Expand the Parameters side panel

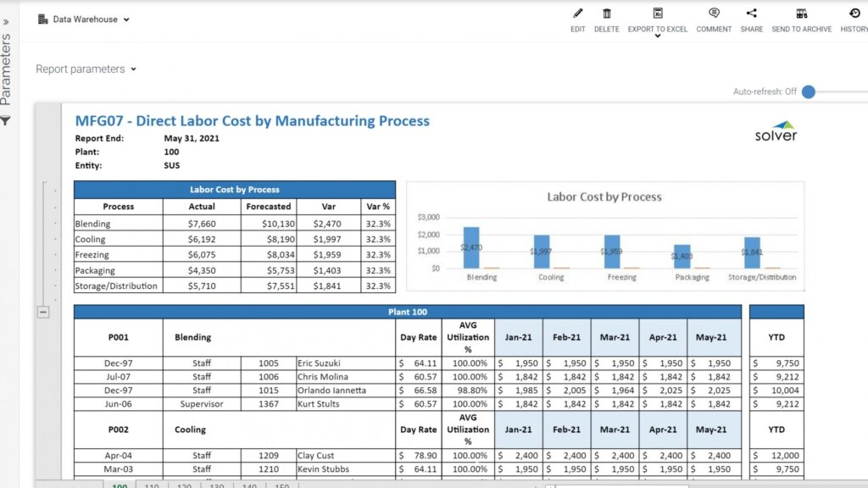click(x=6, y=22)
